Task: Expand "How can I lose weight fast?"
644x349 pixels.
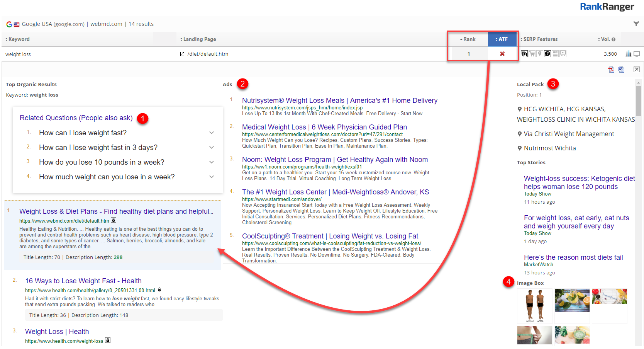Action: pyautogui.click(x=211, y=133)
